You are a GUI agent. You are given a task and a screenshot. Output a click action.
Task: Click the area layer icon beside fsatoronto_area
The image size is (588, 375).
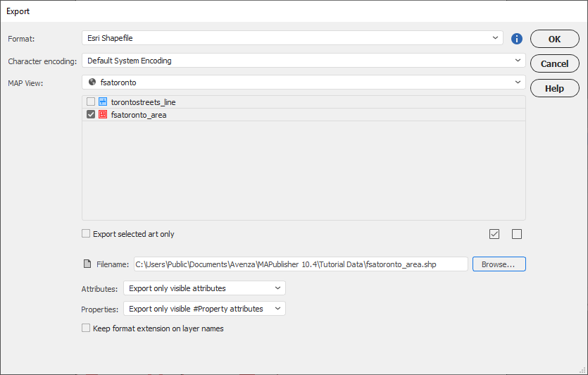103,114
